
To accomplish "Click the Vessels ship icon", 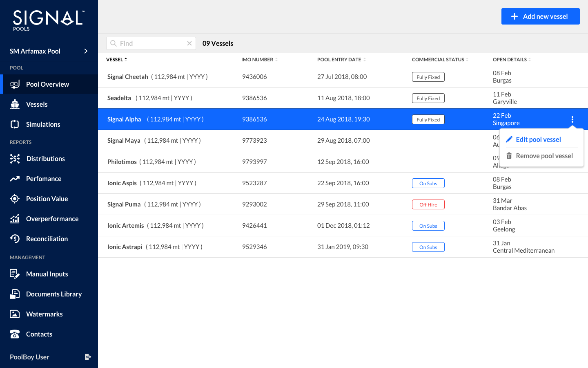I will pos(15,104).
